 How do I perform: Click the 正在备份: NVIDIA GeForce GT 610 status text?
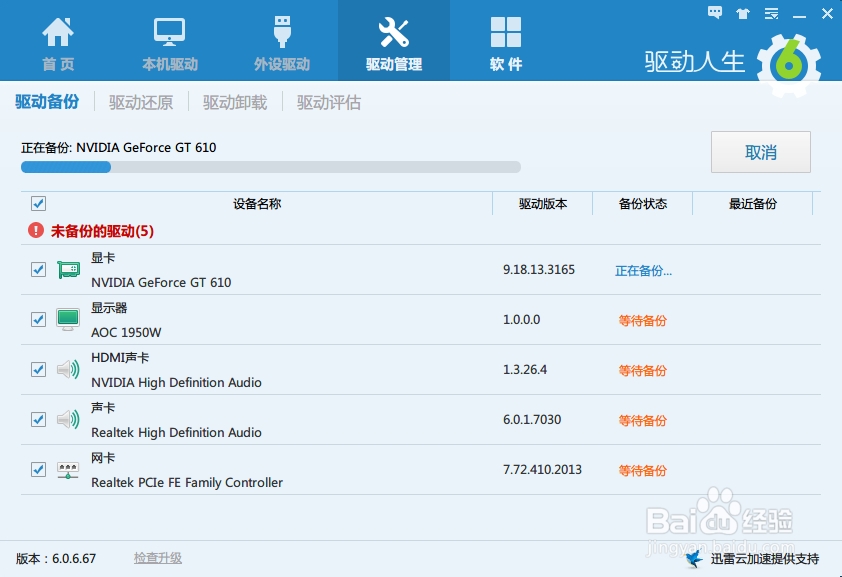click(x=119, y=148)
